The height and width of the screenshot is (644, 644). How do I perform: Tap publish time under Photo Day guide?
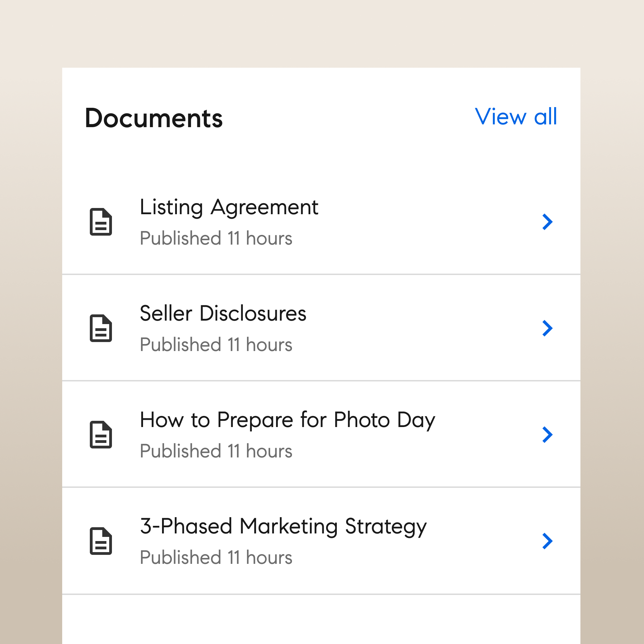click(216, 451)
